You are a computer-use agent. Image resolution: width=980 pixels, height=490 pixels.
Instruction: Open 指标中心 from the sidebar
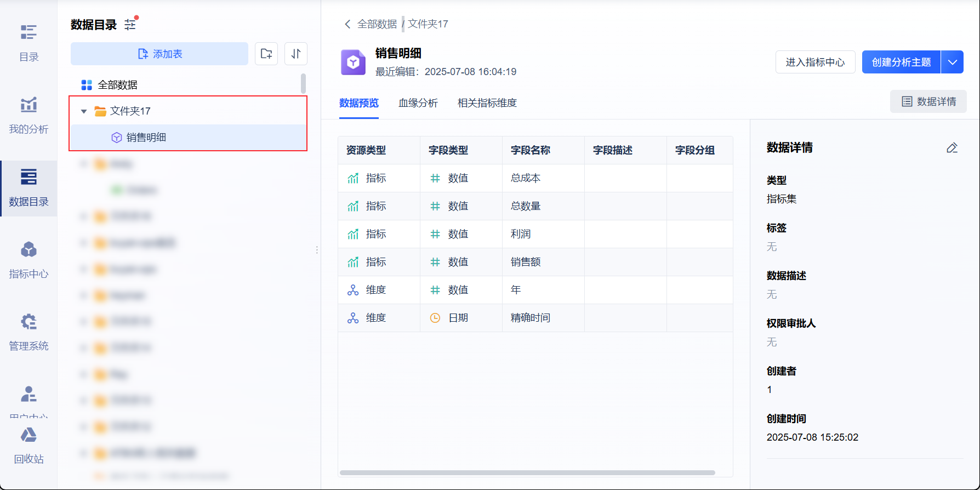pyautogui.click(x=29, y=259)
